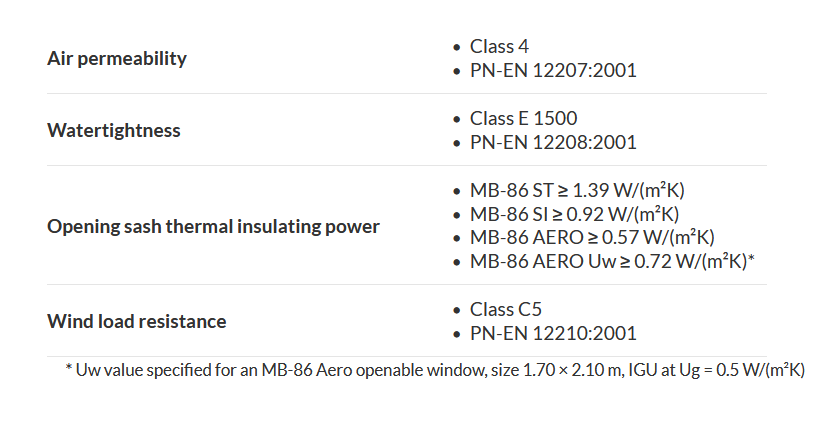Click Opening sash thermal insulating power label
This screenshot has height=421, width=840.
point(213,226)
